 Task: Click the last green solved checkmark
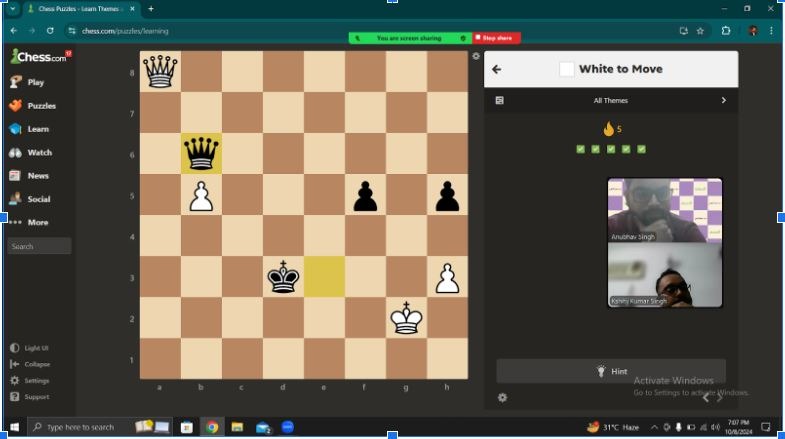coord(642,150)
